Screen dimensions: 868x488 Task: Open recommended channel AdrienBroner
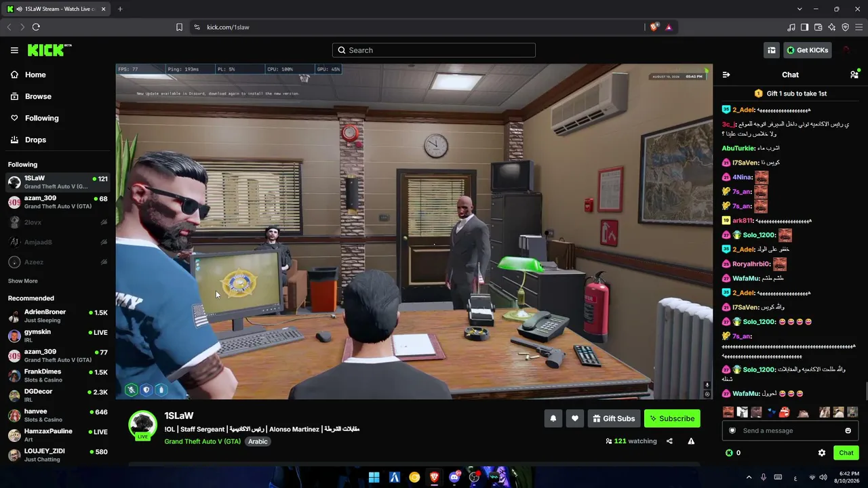[x=58, y=316]
